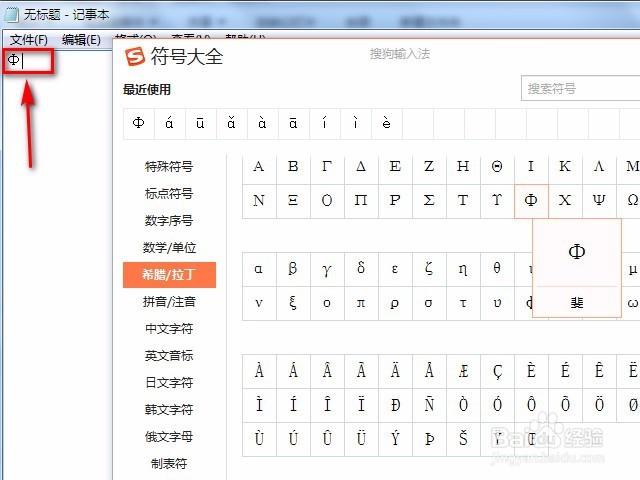Select the 标点符号 category
Screen dimensions: 640x480
(x=169, y=193)
